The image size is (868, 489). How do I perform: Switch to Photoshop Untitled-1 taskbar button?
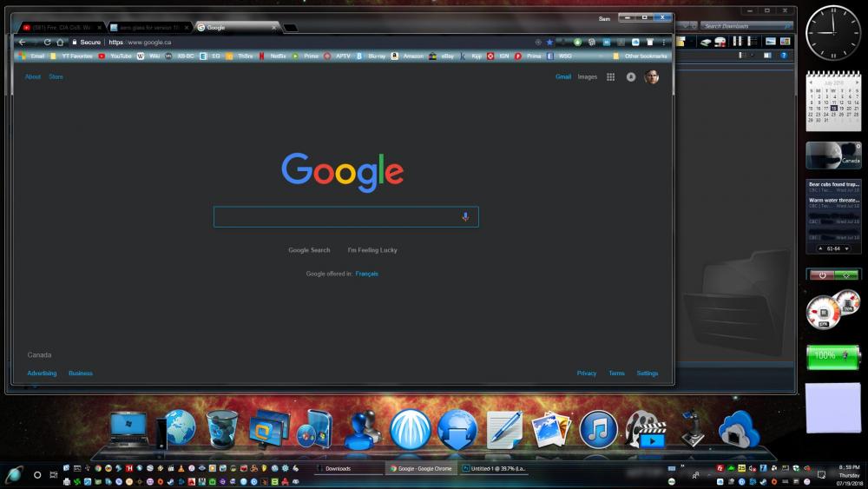coord(494,468)
